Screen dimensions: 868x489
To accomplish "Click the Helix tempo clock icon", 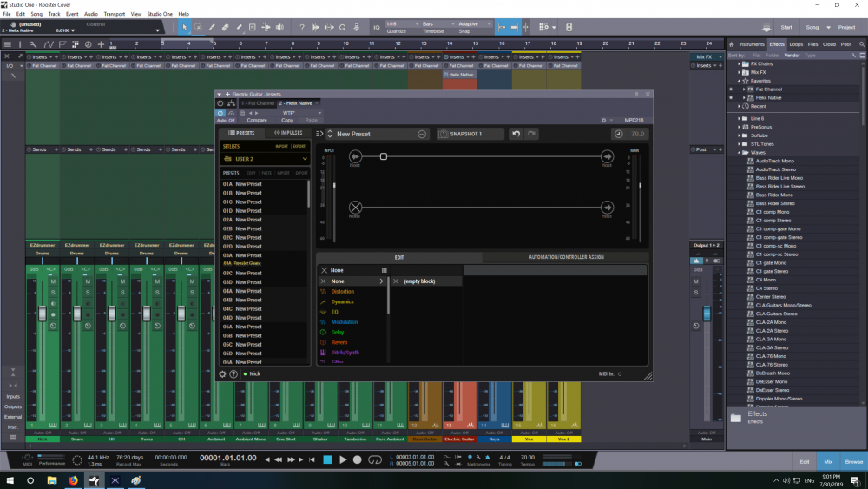I will click(x=618, y=134).
